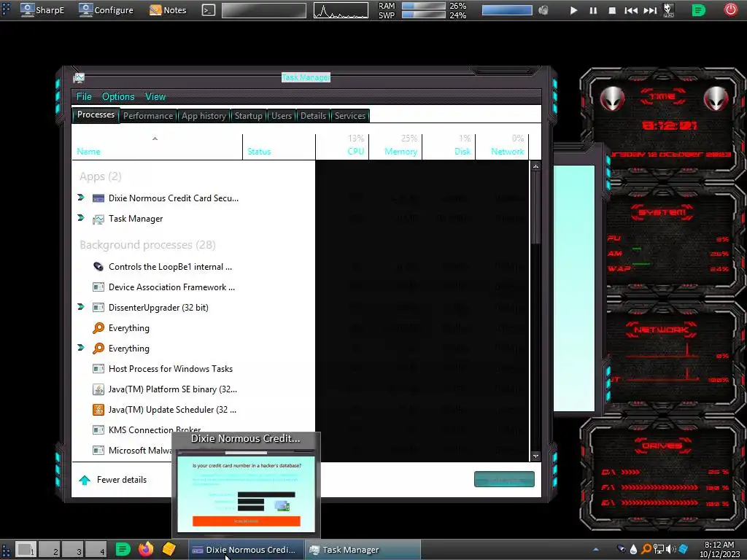Click the media player Play button
The image size is (747, 560).
tap(573, 10)
